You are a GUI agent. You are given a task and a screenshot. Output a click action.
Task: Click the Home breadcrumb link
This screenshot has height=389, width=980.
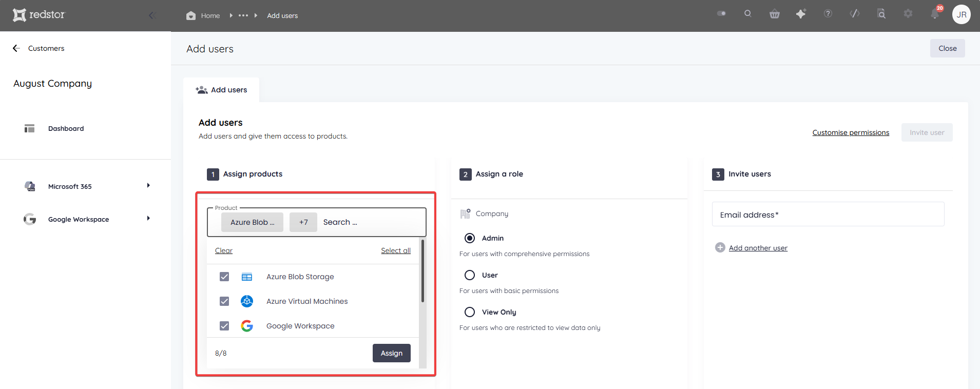click(x=210, y=16)
